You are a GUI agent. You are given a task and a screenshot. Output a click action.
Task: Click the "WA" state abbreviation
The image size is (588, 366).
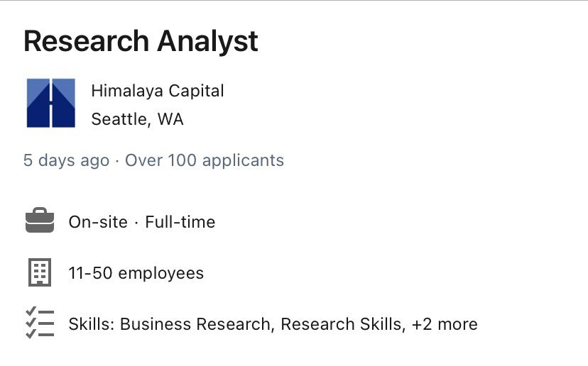(x=170, y=119)
